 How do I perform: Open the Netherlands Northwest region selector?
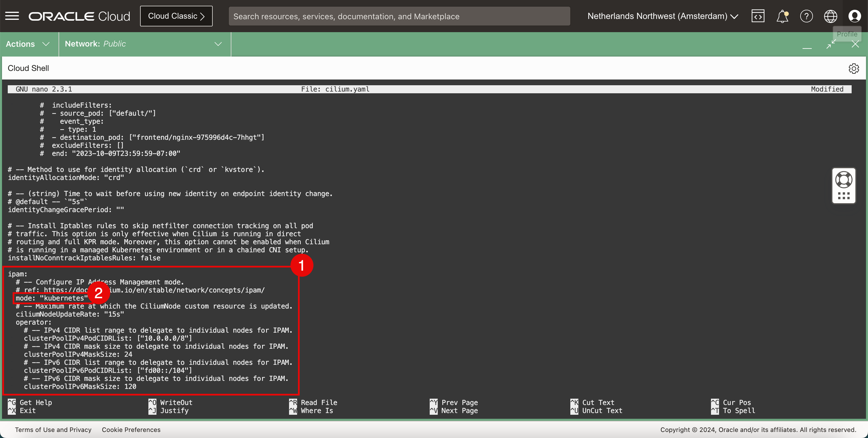pos(662,16)
